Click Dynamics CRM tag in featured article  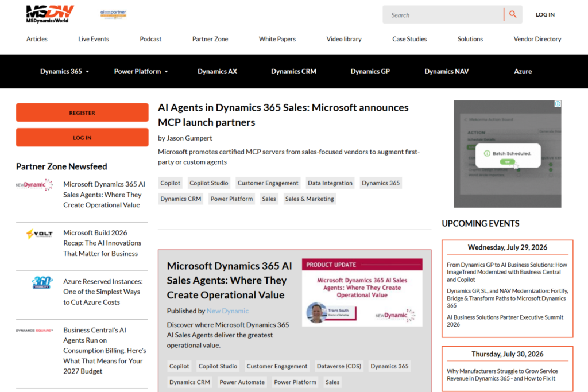pyautogui.click(x=189, y=382)
